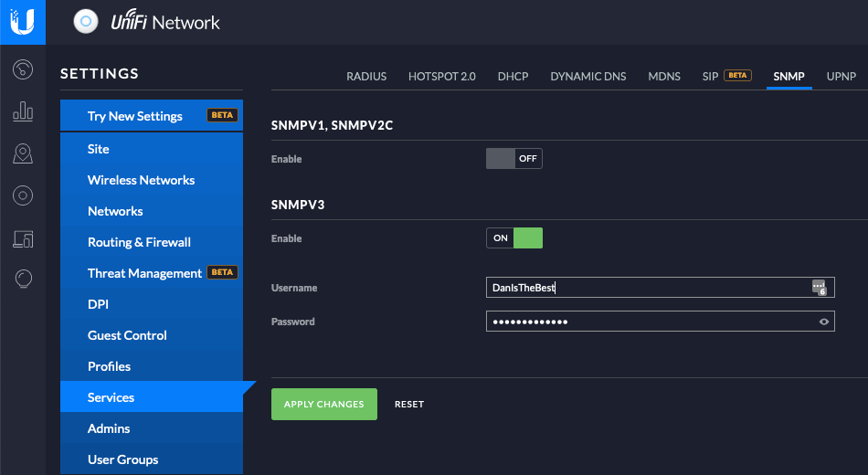Disable the SNMPV3 toggle
Viewport: 868px width, 475px height.
(x=513, y=238)
